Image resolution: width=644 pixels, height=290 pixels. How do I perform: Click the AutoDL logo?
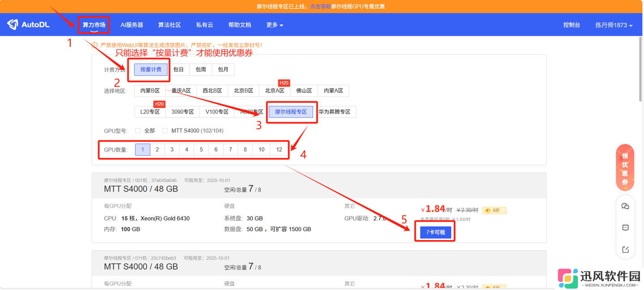coord(29,25)
